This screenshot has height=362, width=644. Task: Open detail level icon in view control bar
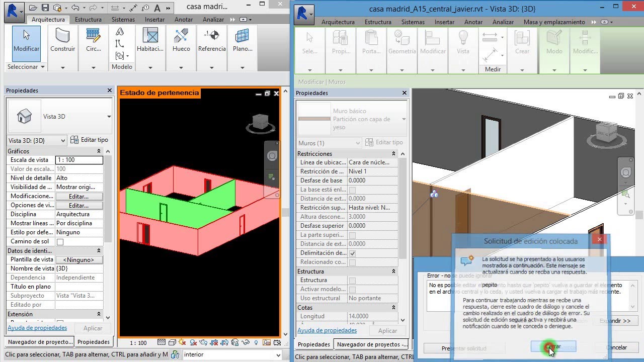tap(162, 342)
